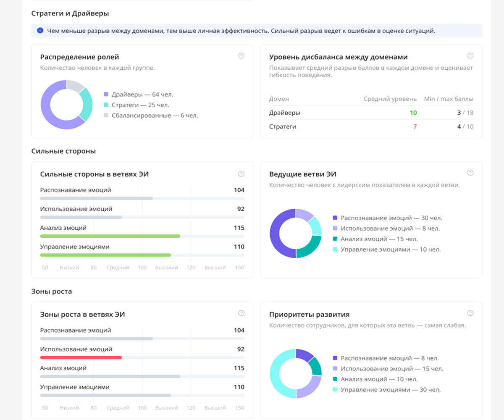Image resolution: width=504 pixels, height=420 pixels.
Task: Click Распознавание эмоций — 30 чел. legend swatch
Action: [x=335, y=218]
